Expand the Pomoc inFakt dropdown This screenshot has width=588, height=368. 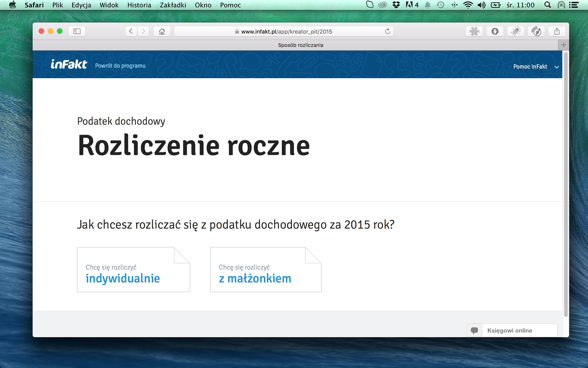pyautogui.click(x=536, y=66)
